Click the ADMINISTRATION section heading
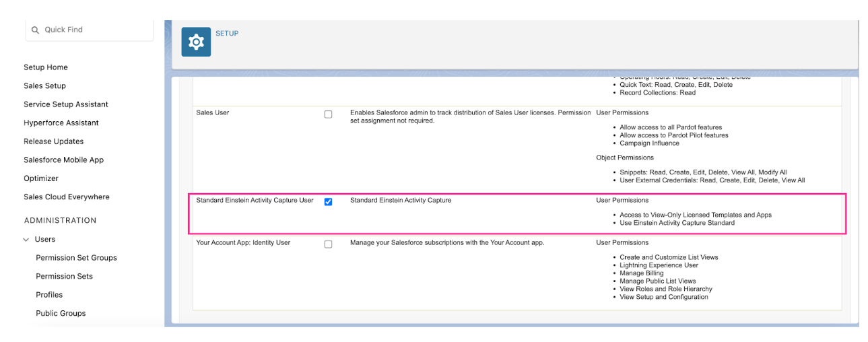The image size is (868, 342). [x=61, y=220]
